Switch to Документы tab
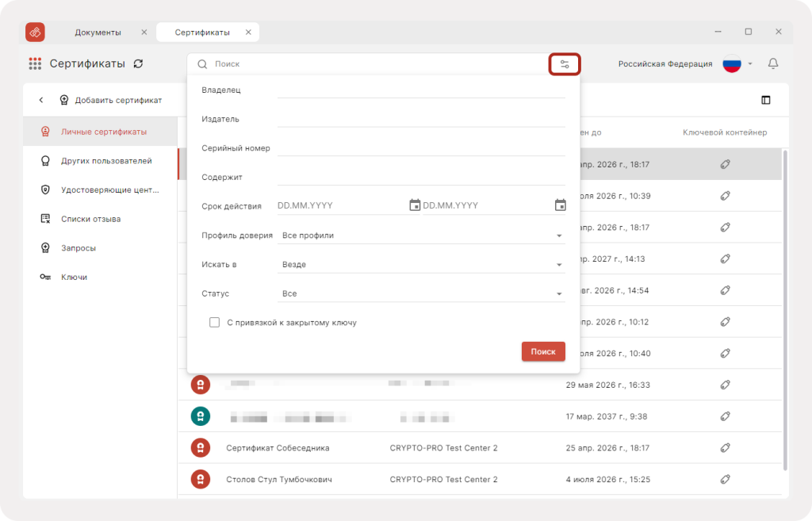812x521 pixels. click(x=98, y=32)
